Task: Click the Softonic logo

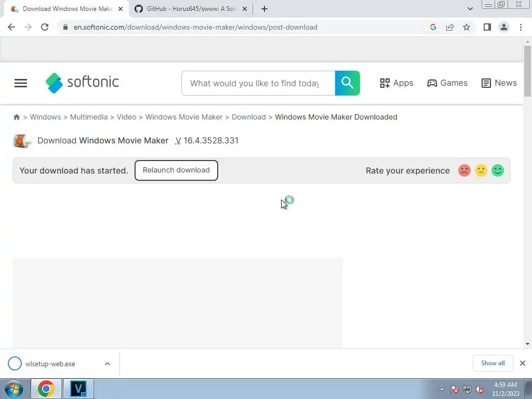Action: pyautogui.click(x=83, y=83)
